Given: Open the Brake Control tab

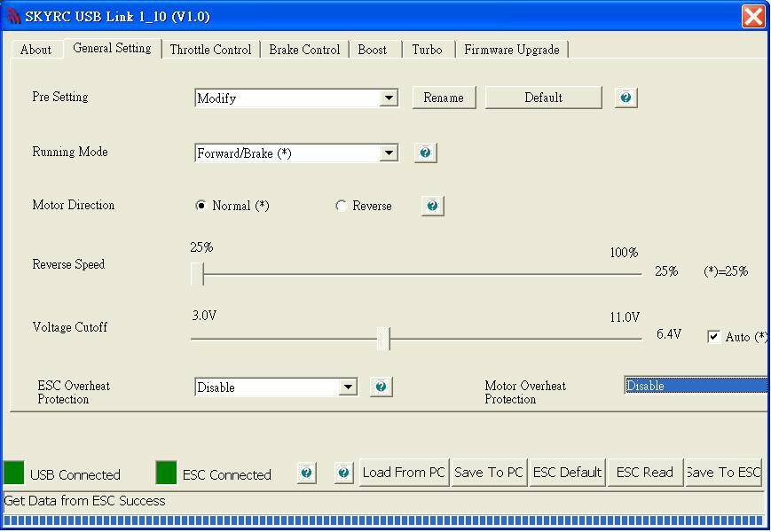Looking at the screenshot, I should click(304, 50).
